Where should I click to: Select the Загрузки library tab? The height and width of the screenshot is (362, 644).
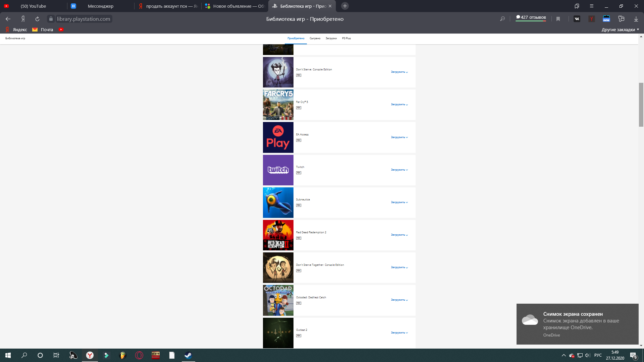click(331, 39)
